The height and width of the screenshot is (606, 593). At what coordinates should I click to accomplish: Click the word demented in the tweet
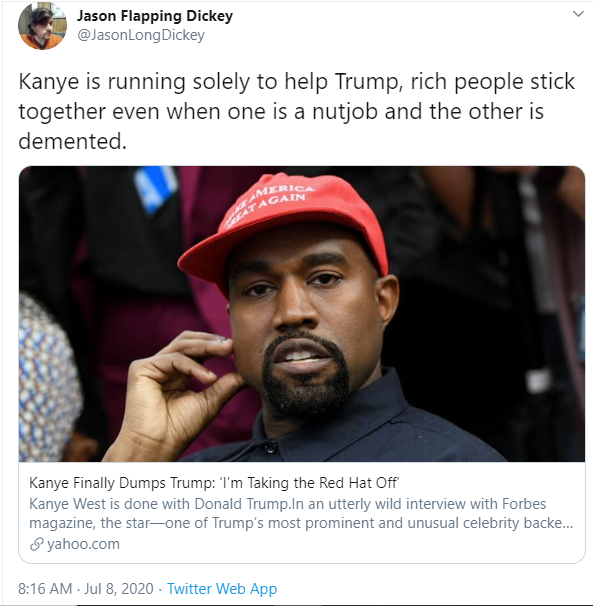click(72, 141)
